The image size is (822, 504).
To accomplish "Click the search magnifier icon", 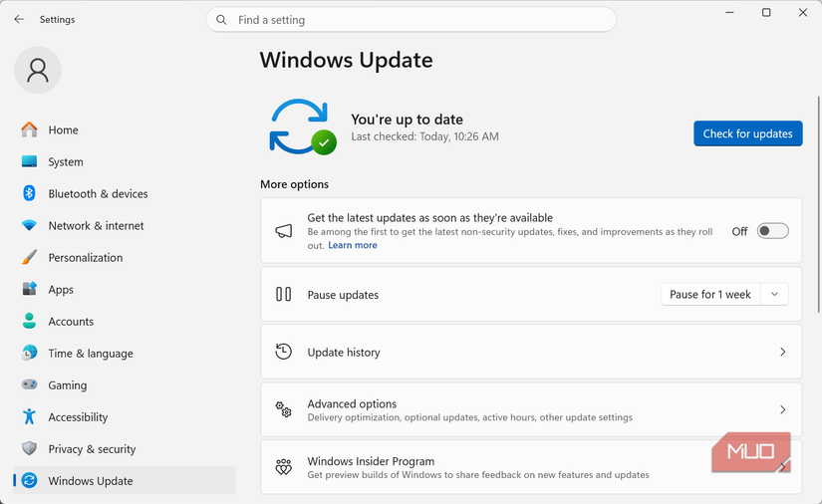I will point(221,20).
